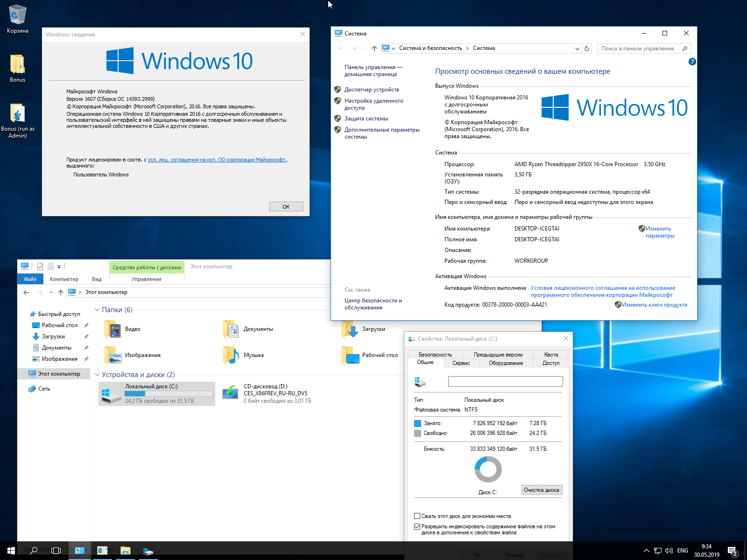Image resolution: width=747 pixels, height=560 pixels.
Task: Switch to Безопасность tab in disk properties
Action: coord(435,355)
